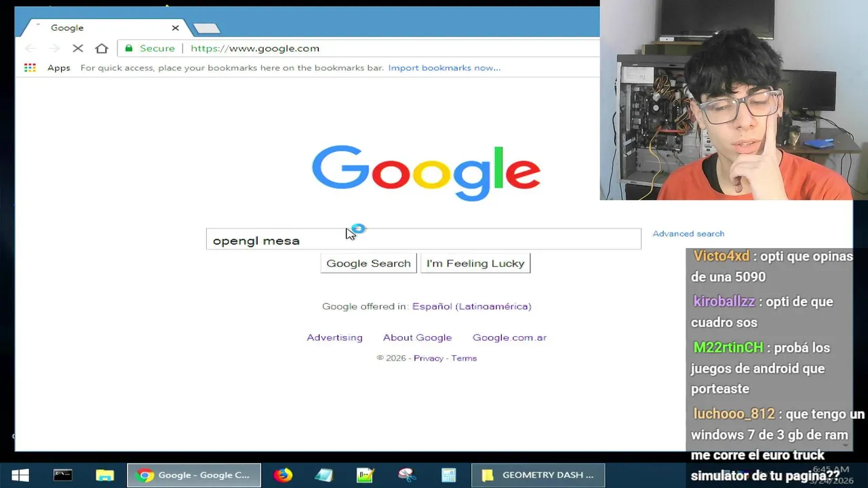
Task: Click chat username M22rtinCH
Action: pyautogui.click(x=728, y=347)
